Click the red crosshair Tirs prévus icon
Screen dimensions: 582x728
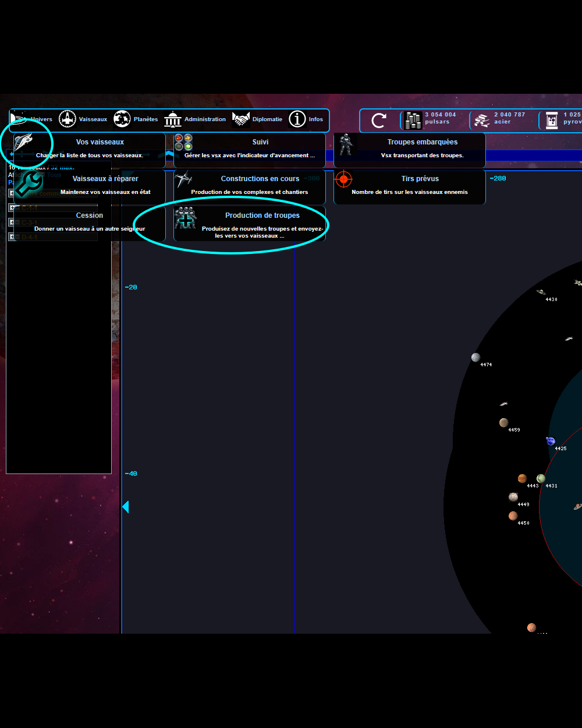coord(344,179)
